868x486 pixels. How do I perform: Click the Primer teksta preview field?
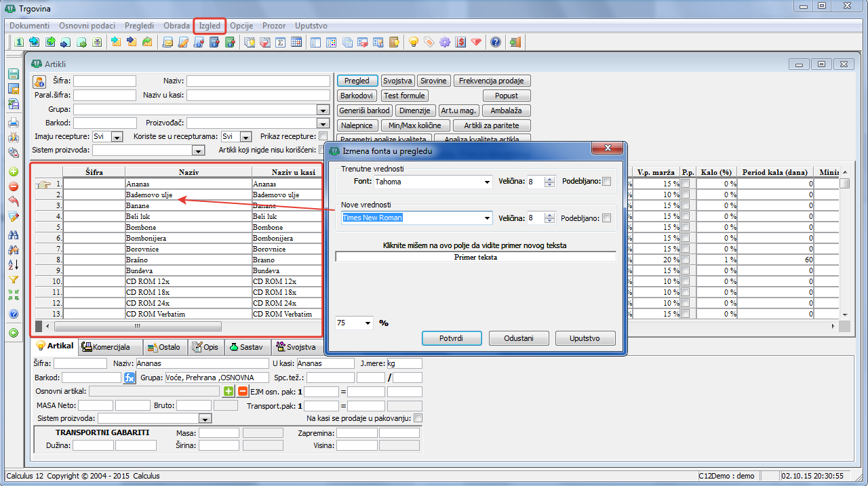(475, 258)
